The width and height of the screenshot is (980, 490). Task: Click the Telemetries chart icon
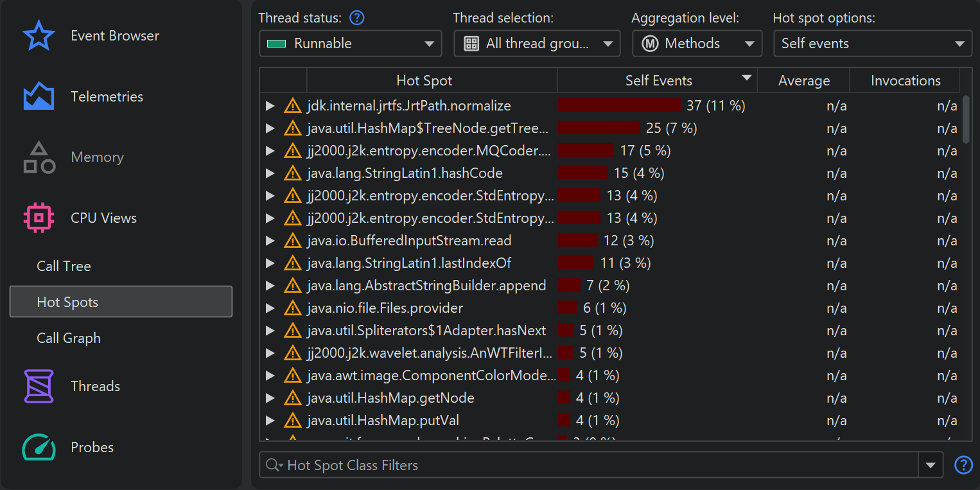tap(39, 96)
